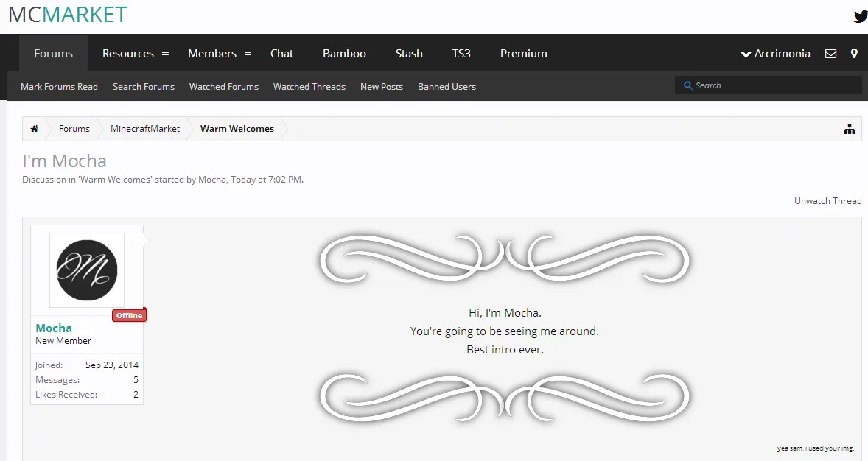The height and width of the screenshot is (461, 868).
Task: Click 'New Member' user title
Action: [x=63, y=341]
